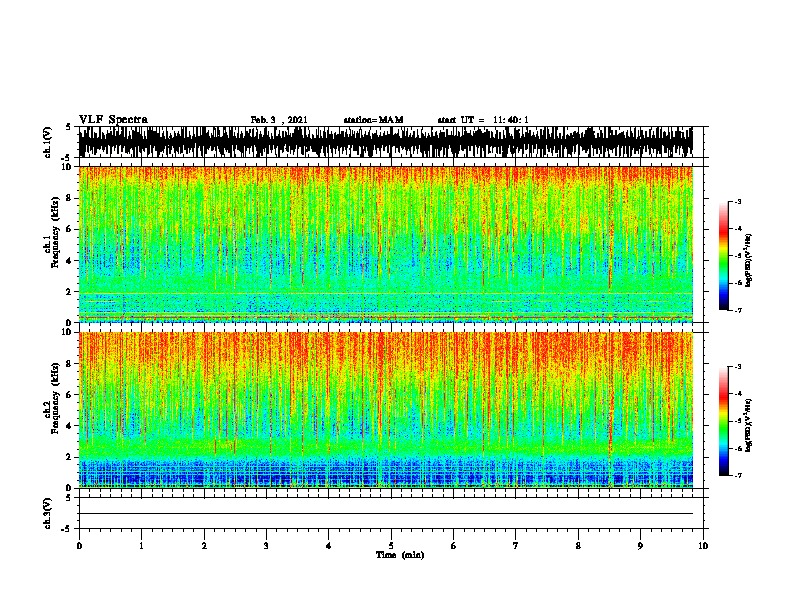The height and width of the screenshot is (612, 792).
Task: Click the ch.2 colorbar "-3" value
Action: click(x=738, y=367)
